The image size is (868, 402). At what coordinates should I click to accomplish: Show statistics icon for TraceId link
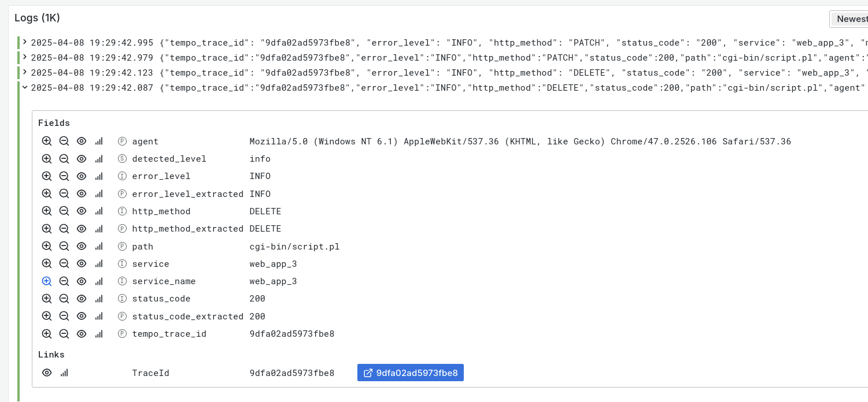64,373
